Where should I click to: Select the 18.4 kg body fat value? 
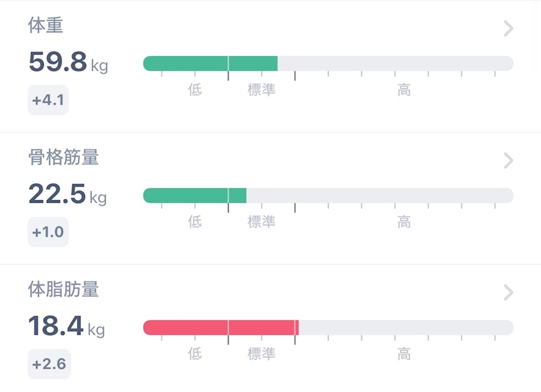click(x=66, y=326)
